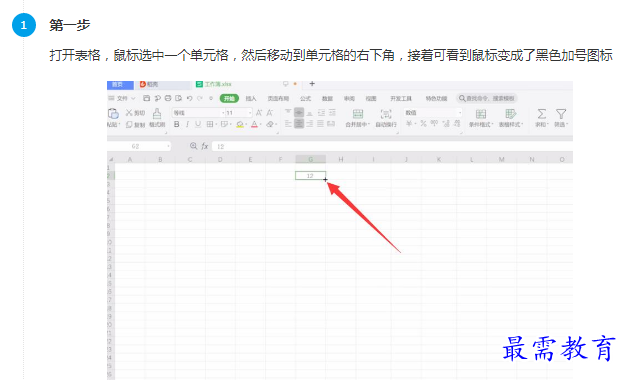Open the currency symbol dropdown
This screenshot has width=624, height=380.
click(415, 124)
